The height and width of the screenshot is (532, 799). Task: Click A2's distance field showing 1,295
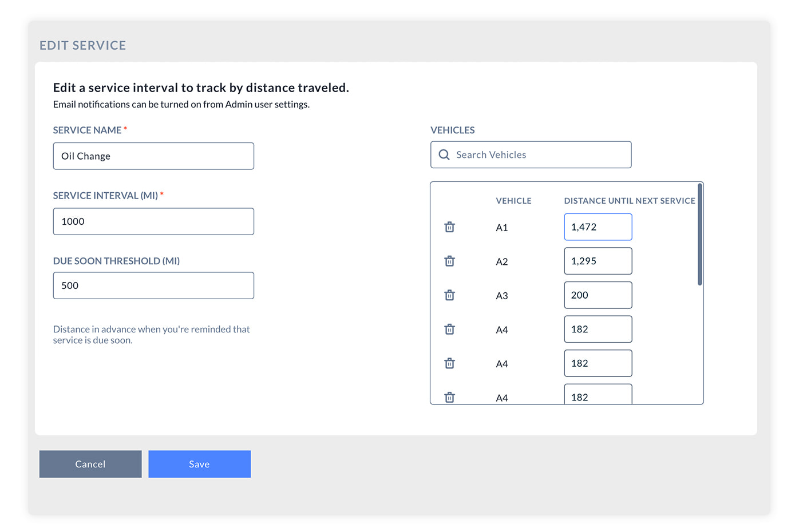coord(598,261)
